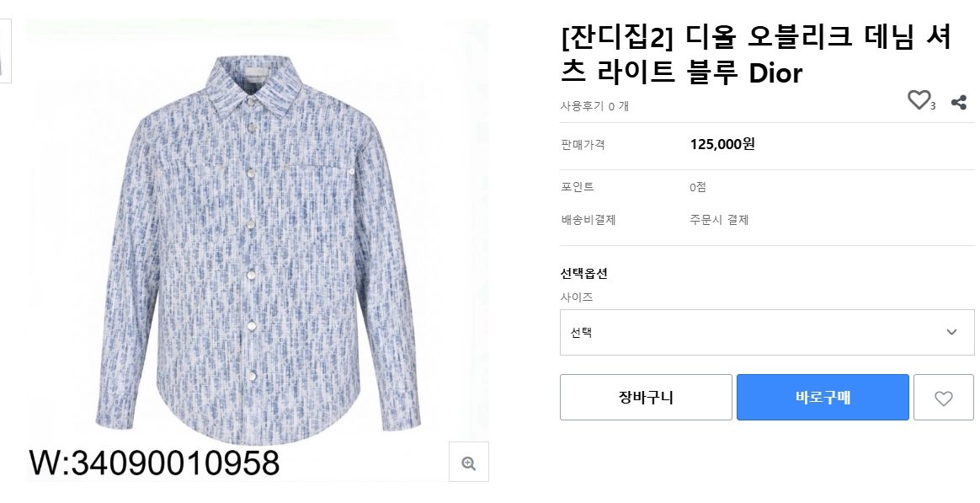Click the magnifier zoom icon on product image
Viewport: 980px width, 503px height.
tap(469, 463)
